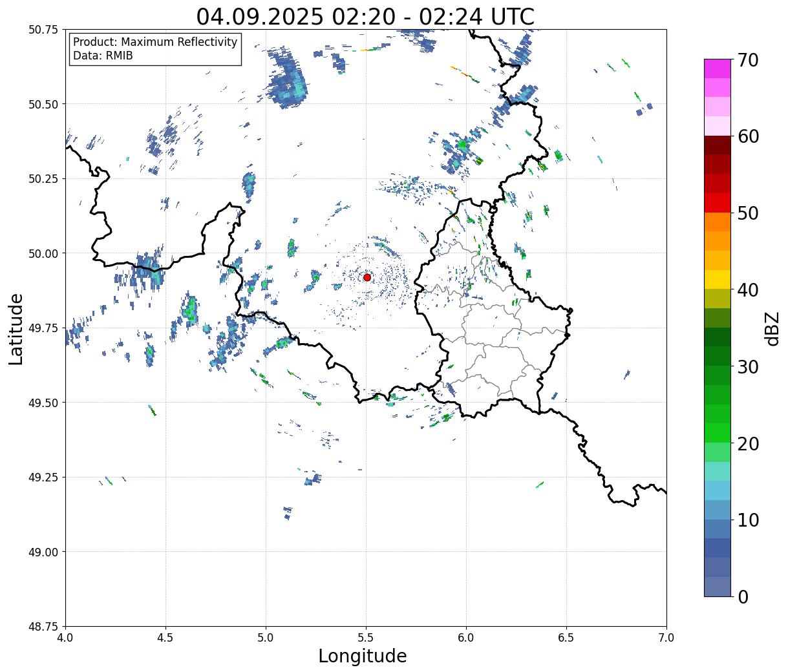The image size is (788, 672).
Task: Pick the dark green swatch near 35 dBZ
Action: [718, 337]
